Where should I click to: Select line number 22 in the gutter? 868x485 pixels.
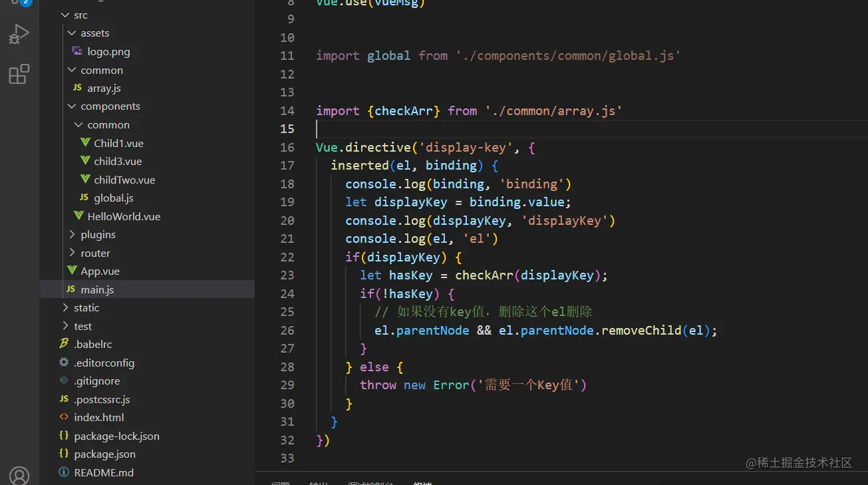click(287, 257)
